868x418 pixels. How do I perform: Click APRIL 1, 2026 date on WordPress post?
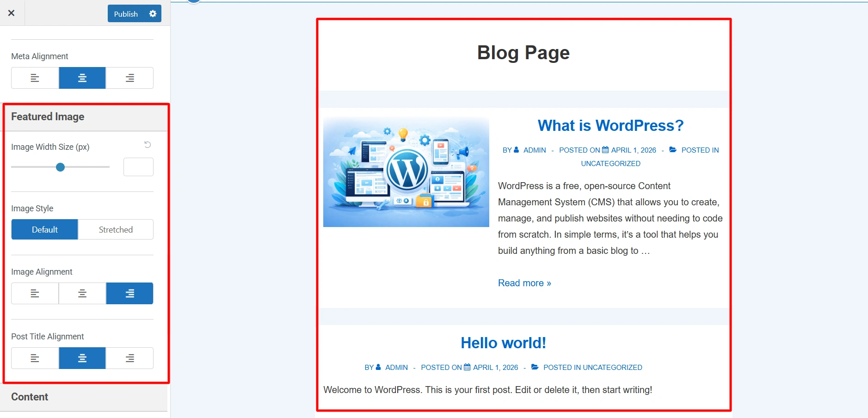tap(634, 150)
